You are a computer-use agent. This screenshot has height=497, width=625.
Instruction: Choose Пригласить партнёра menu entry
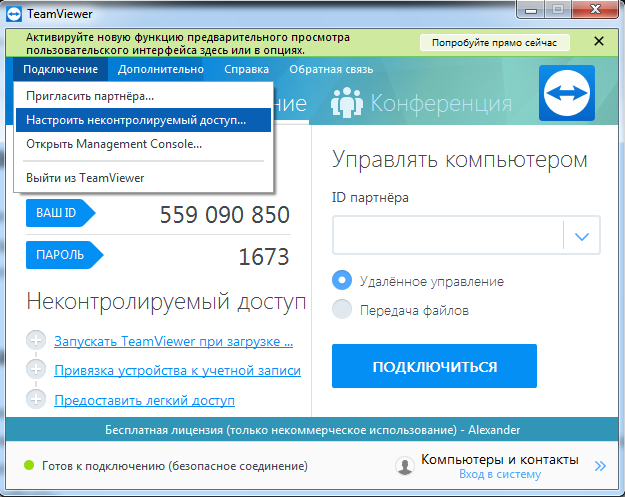143,96
